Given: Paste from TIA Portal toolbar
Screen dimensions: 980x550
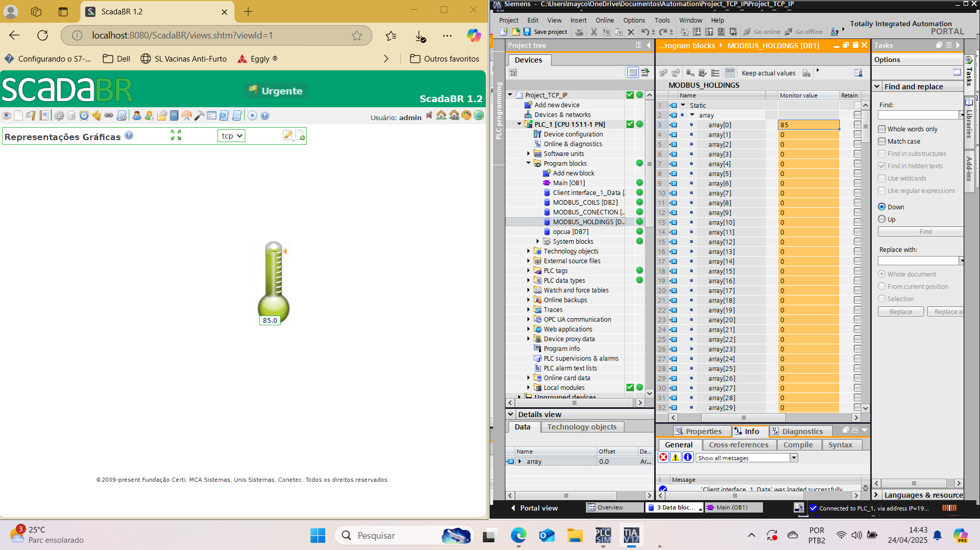Looking at the screenshot, I should tap(618, 32).
